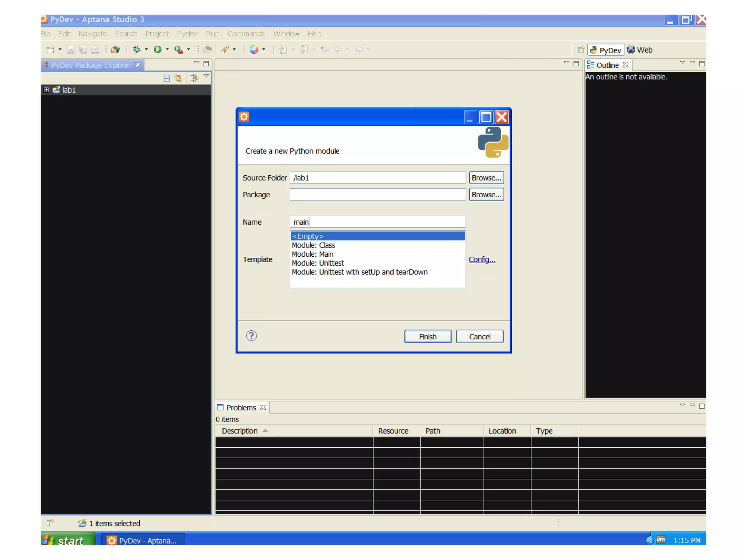
Task: Click Browse next to Source Folder
Action: [486, 178]
